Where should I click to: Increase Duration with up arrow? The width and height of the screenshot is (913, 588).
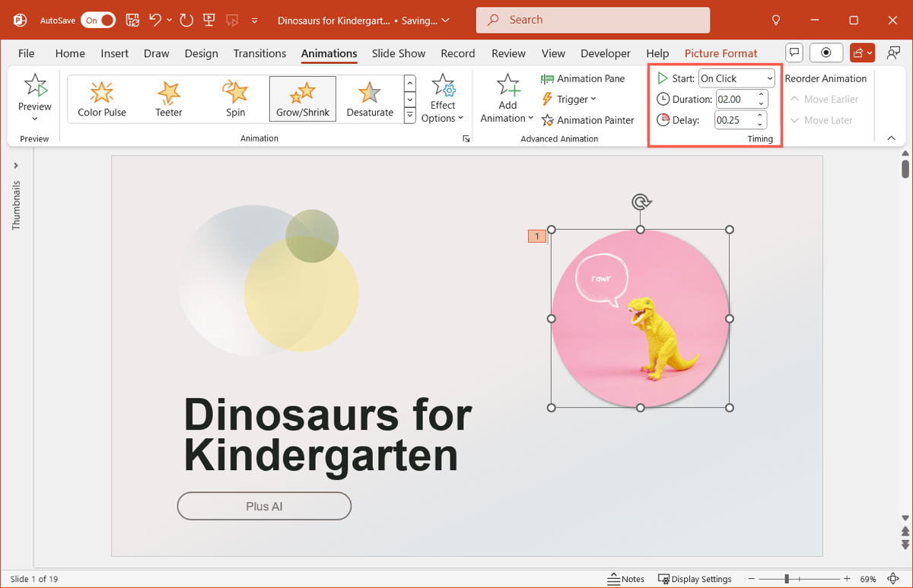pyautogui.click(x=761, y=95)
